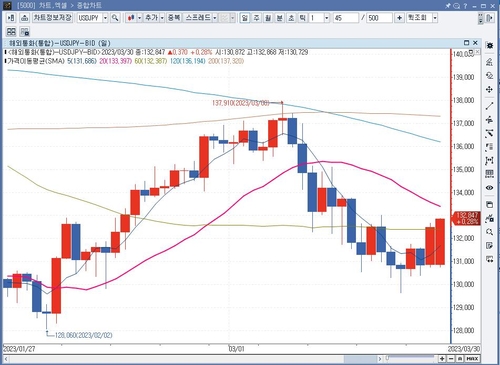Select the 초 second period toggle
Screen dimensions: 500x365
[x=291, y=18]
